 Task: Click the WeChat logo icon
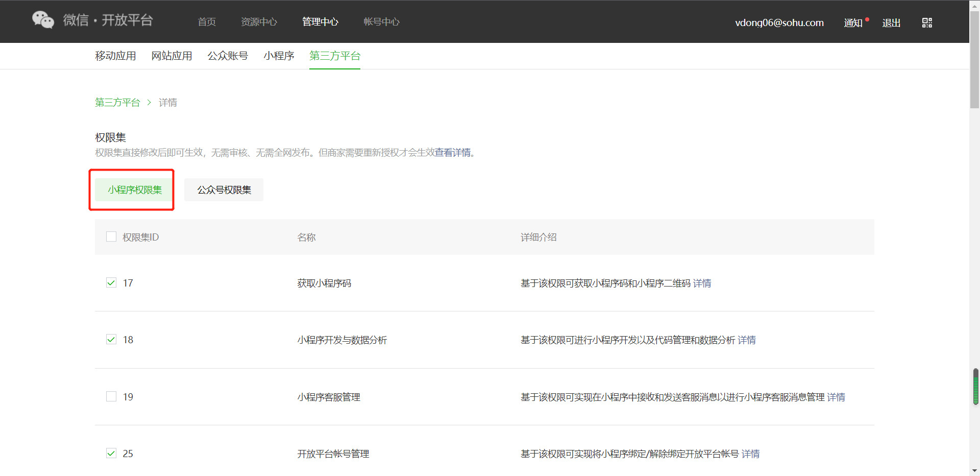43,20
